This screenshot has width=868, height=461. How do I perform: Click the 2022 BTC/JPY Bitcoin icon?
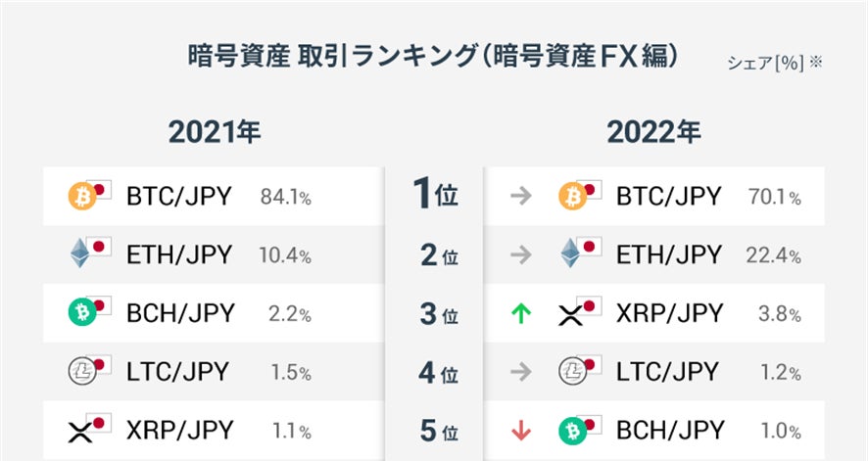click(x=571, y=197)
